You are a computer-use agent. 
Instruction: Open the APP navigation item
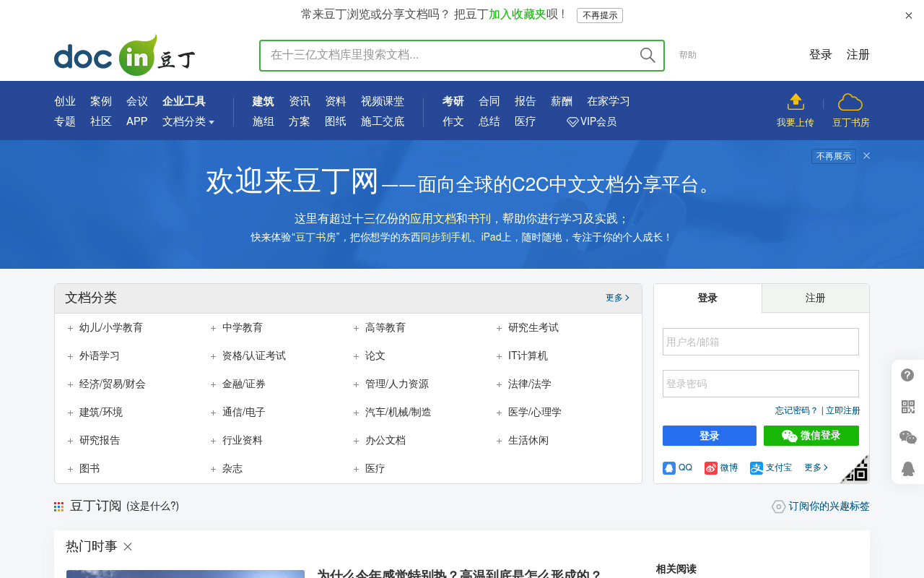coord(137,122)
